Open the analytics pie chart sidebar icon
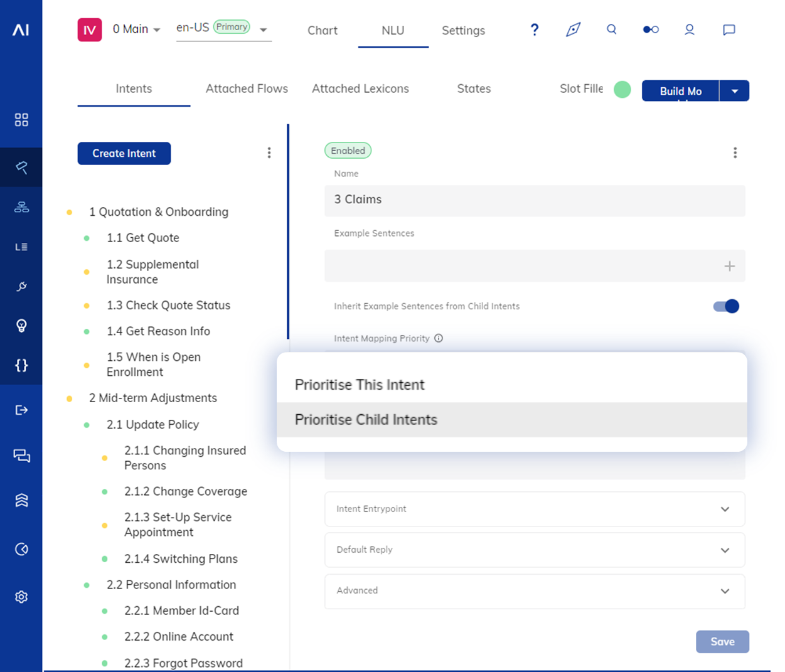The height and width of the screenshot is (672, 785). point(21,550)
